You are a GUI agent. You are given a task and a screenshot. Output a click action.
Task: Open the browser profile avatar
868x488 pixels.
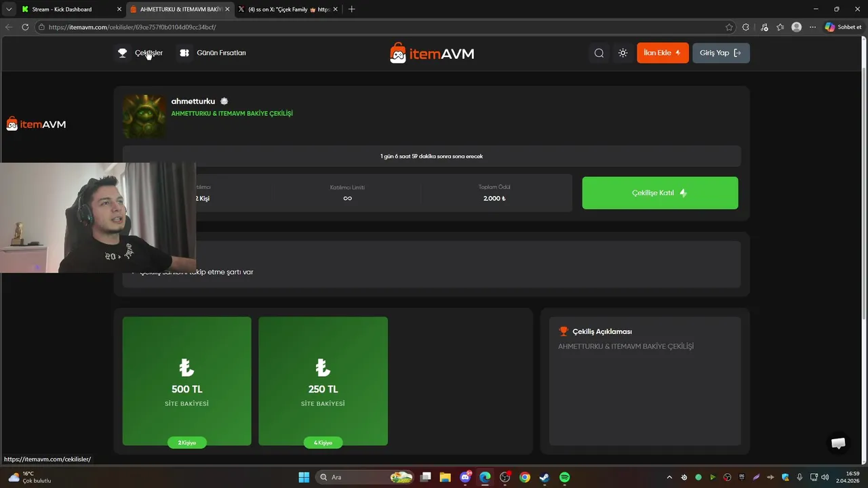(797, 27)
